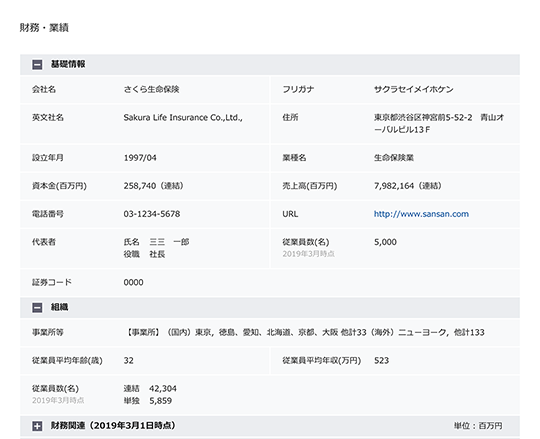
Task: Select employee count 5,000
Action: [x=385, y=242]
